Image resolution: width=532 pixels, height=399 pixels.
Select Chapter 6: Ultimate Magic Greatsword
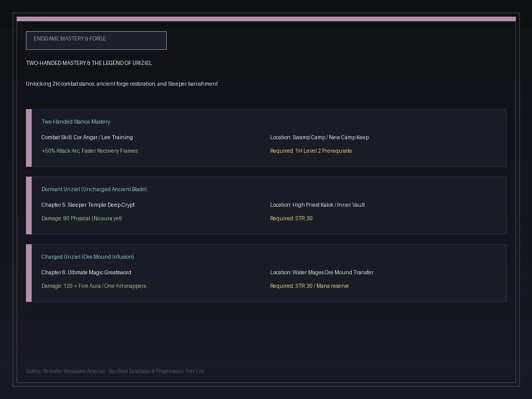point(86,272)
